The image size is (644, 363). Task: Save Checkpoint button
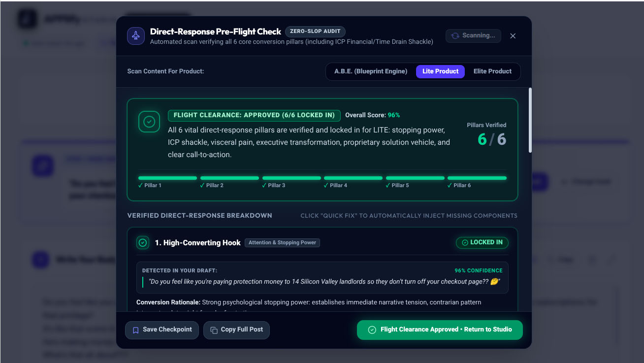pyautogui.click(x=162, y=330)
